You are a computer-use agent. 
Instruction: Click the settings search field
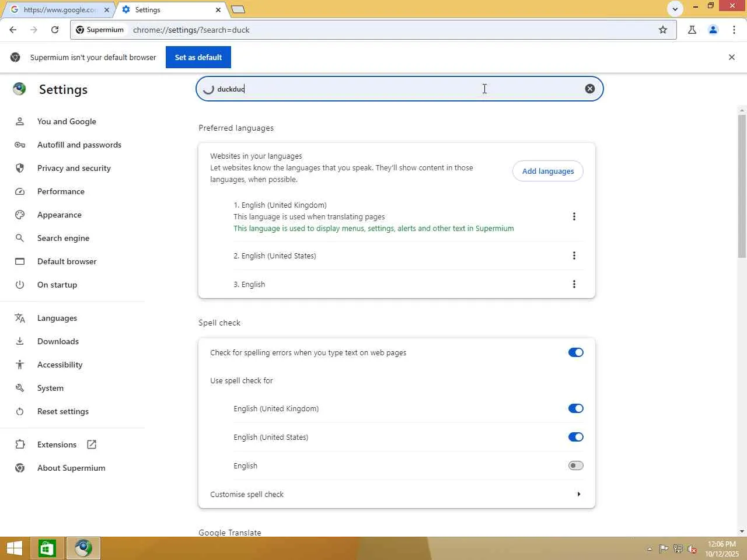click(x=399, y=89)
